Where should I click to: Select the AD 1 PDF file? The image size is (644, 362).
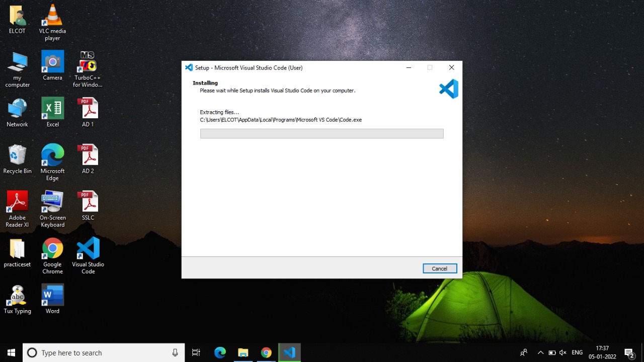coord(88,113)
